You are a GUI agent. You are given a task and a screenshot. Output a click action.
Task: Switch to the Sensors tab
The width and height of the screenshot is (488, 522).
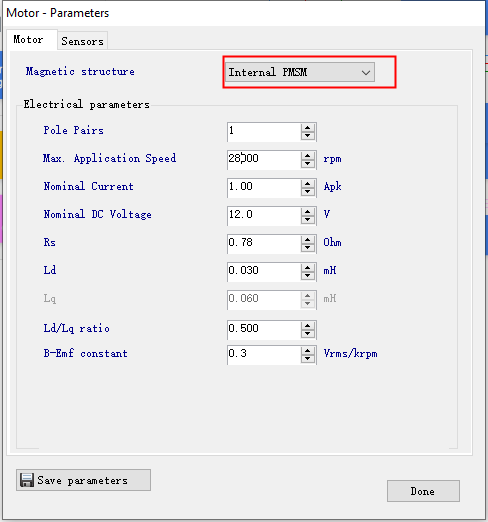pyautogui.click(x=82, y=41)
